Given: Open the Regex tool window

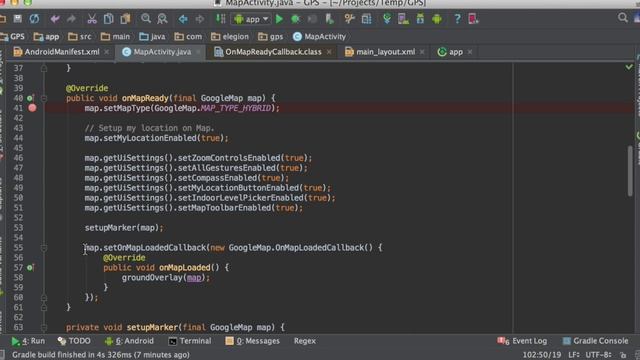Looking at the screenshot, I should tap(304, 341).
